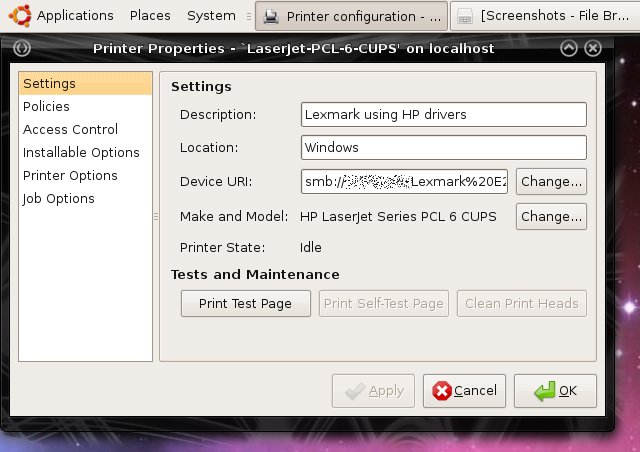Click the Description text field

(x=444, y=114)
